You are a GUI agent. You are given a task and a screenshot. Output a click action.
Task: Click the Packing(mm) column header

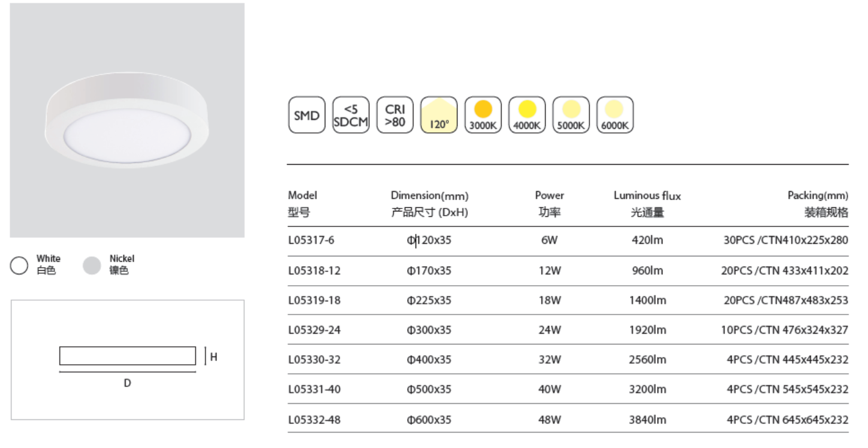point(818,204)
